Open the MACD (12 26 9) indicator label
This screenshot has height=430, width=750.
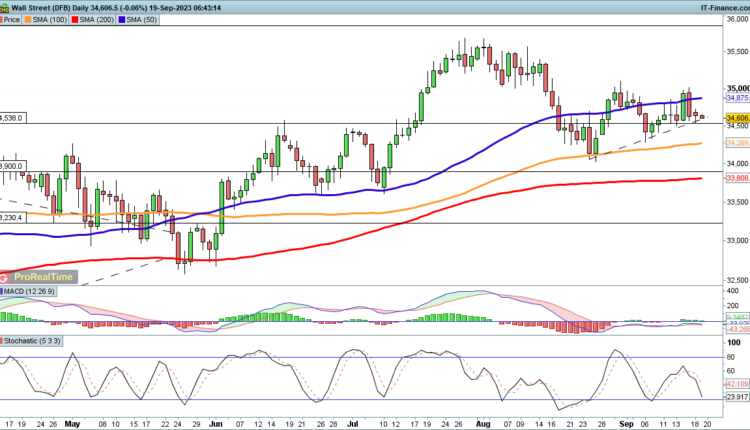(36, 291)
